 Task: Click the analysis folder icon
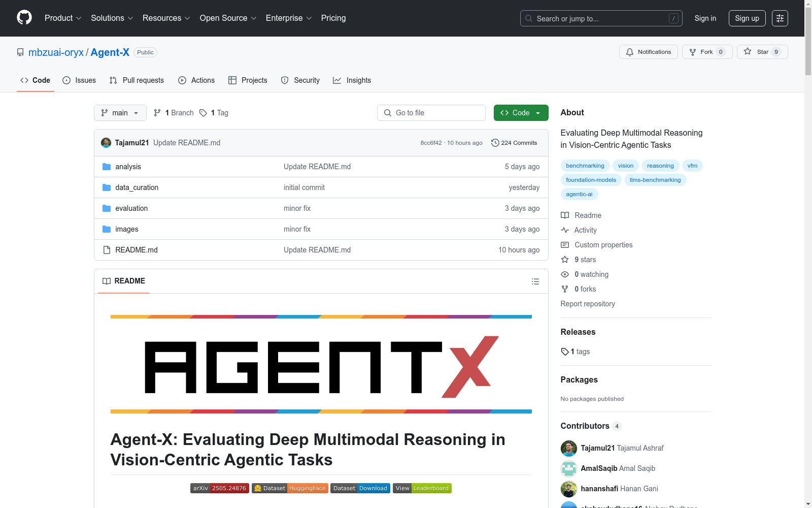[x=107, y=167]
